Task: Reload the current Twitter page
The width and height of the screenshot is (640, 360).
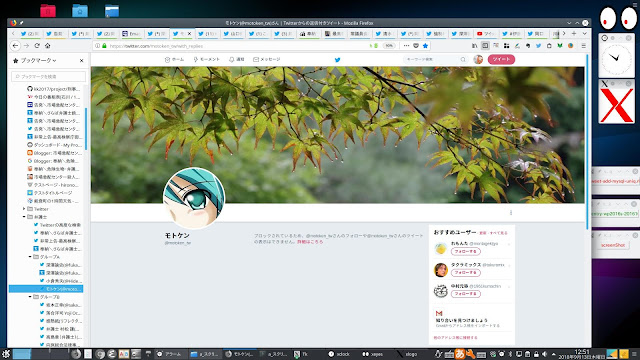Action: pyautogui.click(x=37, y=46)
